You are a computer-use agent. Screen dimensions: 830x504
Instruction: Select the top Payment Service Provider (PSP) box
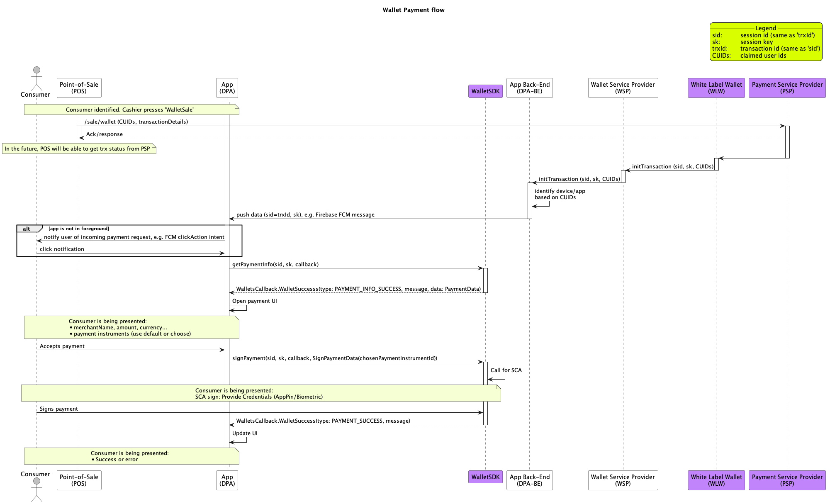(787, 88)
